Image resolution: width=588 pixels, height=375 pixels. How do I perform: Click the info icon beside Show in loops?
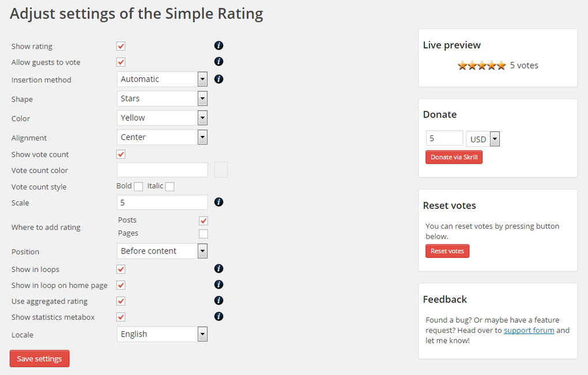(x=218, y=268)
